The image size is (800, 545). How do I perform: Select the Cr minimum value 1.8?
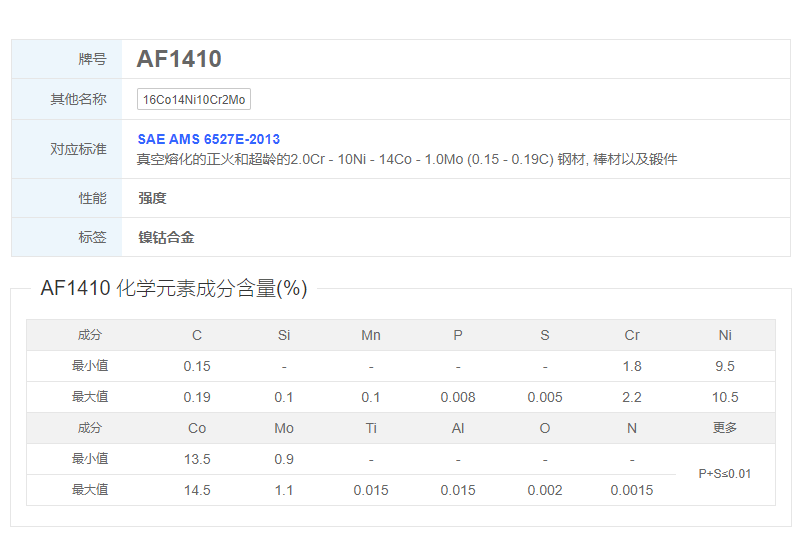(632, 366)
